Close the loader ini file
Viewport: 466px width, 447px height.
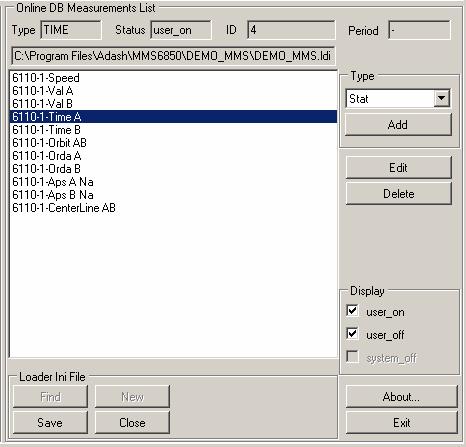pos(132,422)
